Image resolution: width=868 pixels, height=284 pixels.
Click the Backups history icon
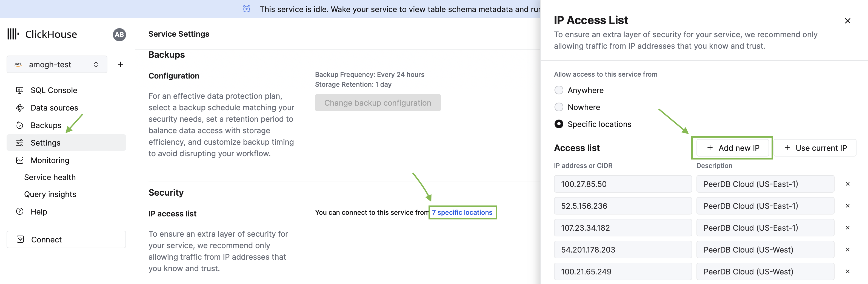[20, 125]
